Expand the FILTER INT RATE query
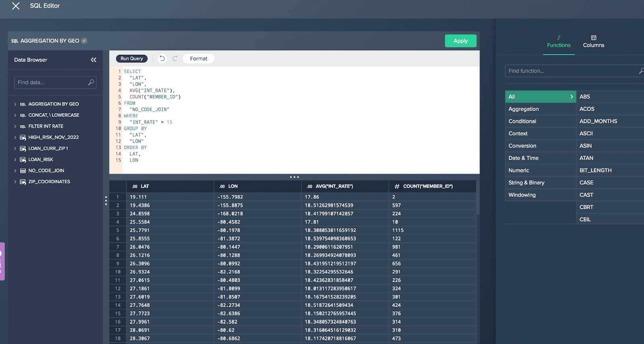The image size is (644, 344). pyautogui.click(x=15, y=126)
